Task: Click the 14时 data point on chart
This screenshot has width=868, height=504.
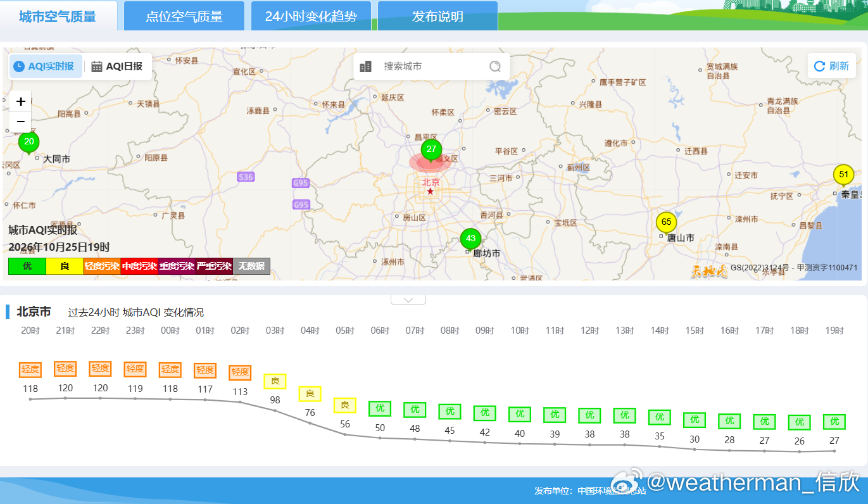Action: (660, 446)
